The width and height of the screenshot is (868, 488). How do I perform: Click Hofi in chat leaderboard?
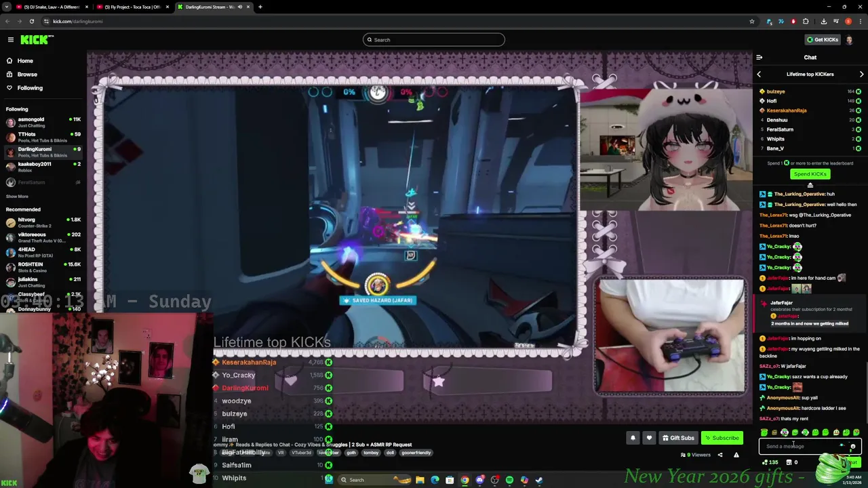[x=772, y=101]
